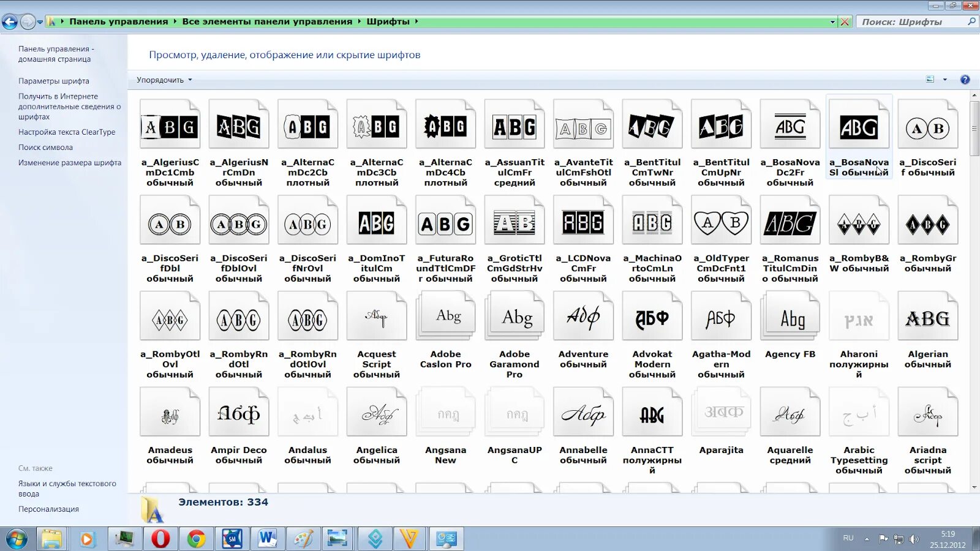Screen dimensions: 980x551
Task: Open Изменение размера шрифта link
Action: pos(70,162)
